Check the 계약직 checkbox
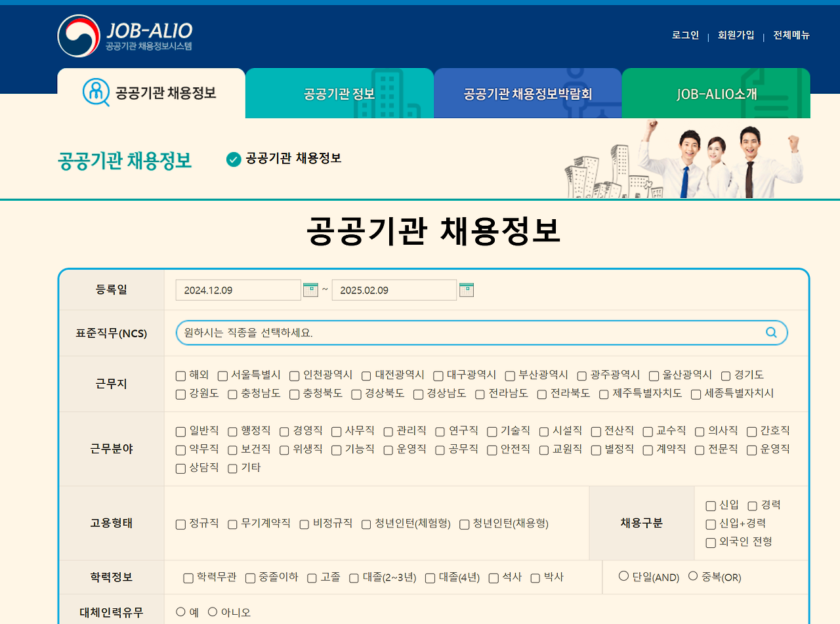This screenshot has width=840, height=624. 648,450
